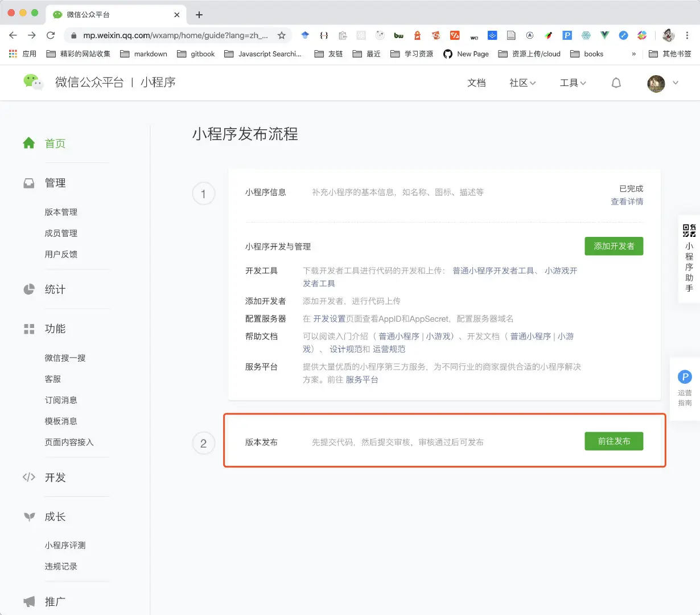Click the 统计 pie chart icon
700x615 pixels.
[x=29, y=289]
